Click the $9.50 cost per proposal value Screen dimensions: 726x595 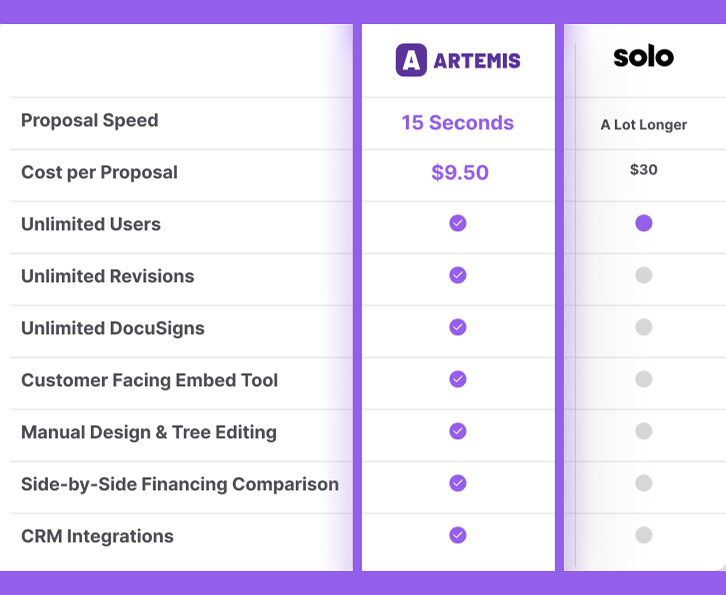[x=460, y=173]
